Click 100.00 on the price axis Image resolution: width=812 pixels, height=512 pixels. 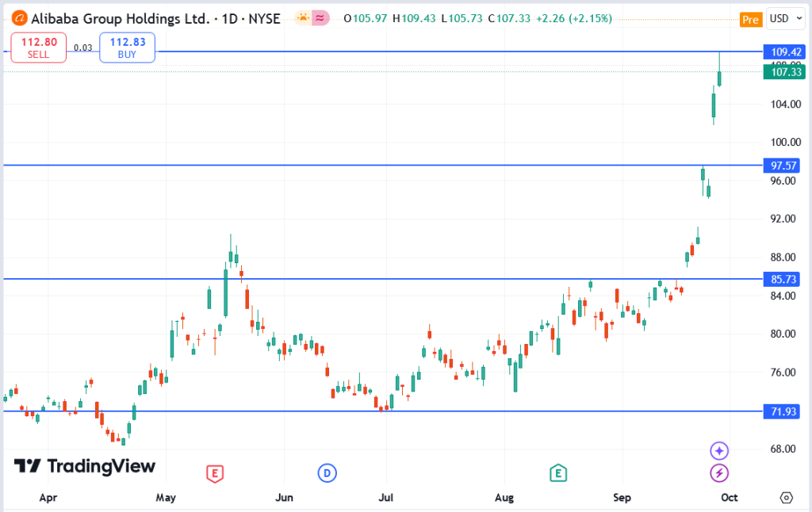(786, 143)
